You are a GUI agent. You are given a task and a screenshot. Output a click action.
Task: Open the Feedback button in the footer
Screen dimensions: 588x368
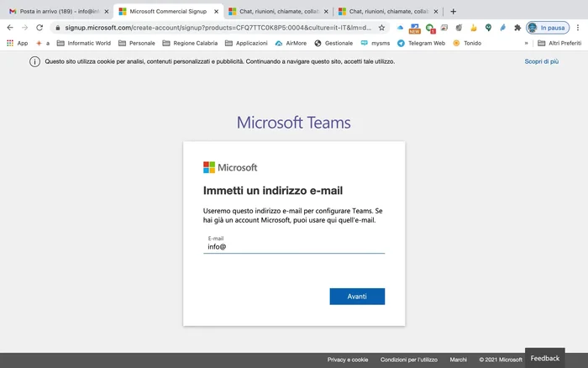tap(544, 358)
